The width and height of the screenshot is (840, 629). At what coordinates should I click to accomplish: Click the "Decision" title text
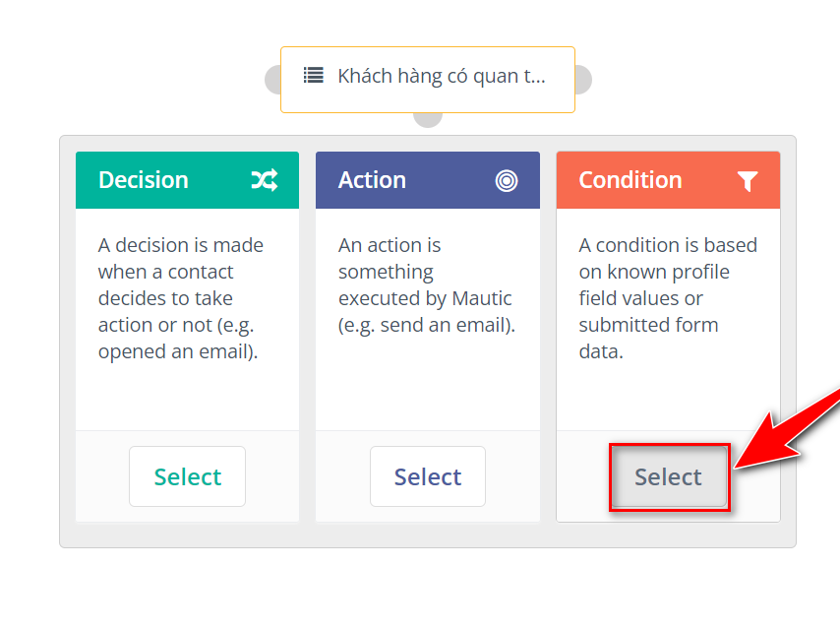(x=144, y=180)
